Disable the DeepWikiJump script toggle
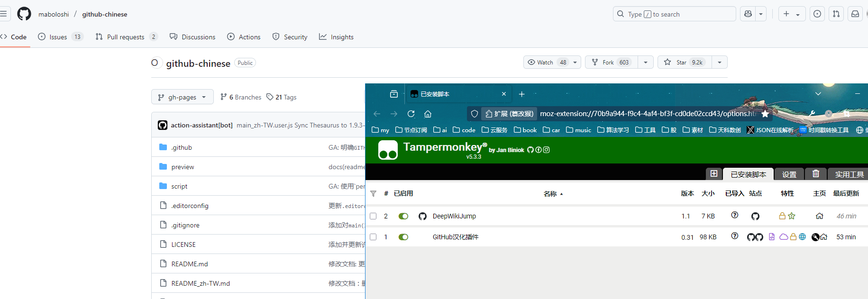The width and height of the screenshot is (868, 299). 403,216
